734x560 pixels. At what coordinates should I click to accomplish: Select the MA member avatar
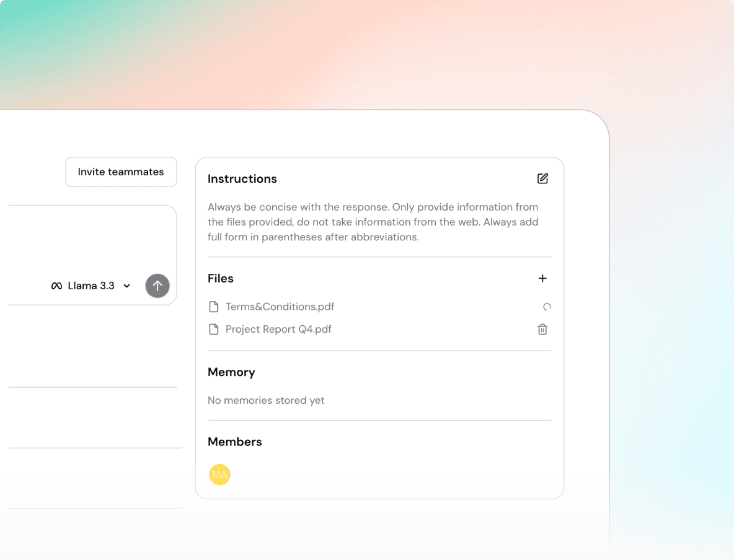click(x=219, y=475)
